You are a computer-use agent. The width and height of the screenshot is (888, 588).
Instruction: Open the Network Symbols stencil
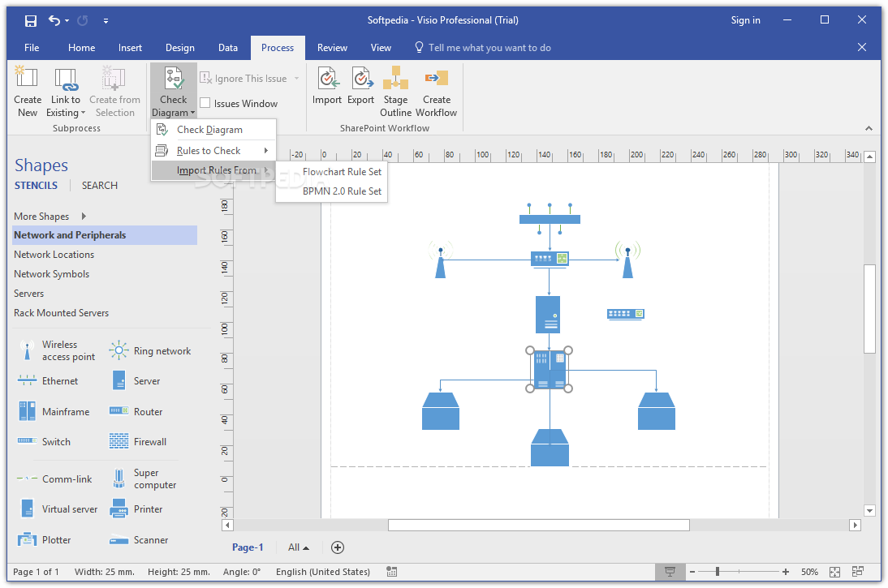(51, 274)
